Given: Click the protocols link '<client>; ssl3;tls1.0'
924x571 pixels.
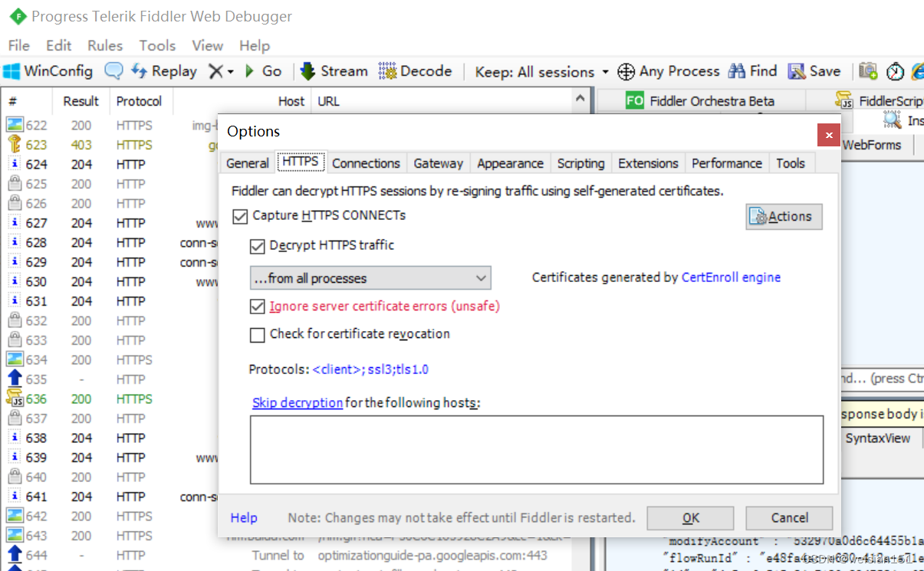Looking at the screenshot, I should [x=370, y=369].
